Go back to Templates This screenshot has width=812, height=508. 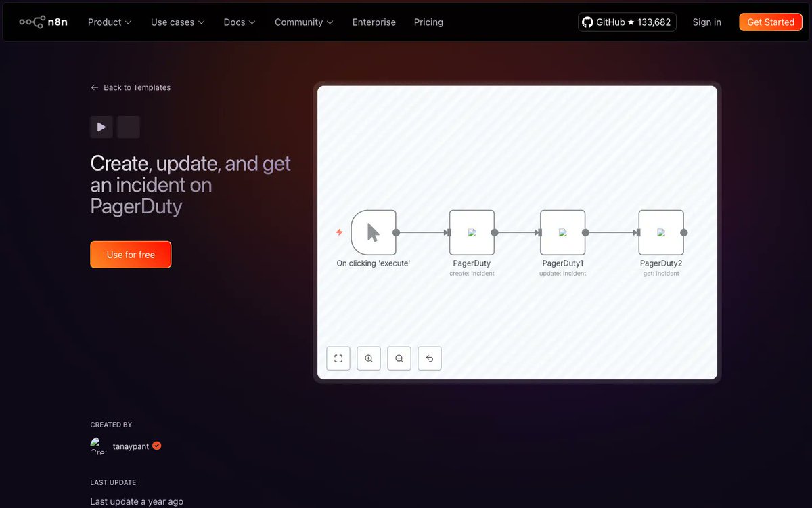coord(131,87)
